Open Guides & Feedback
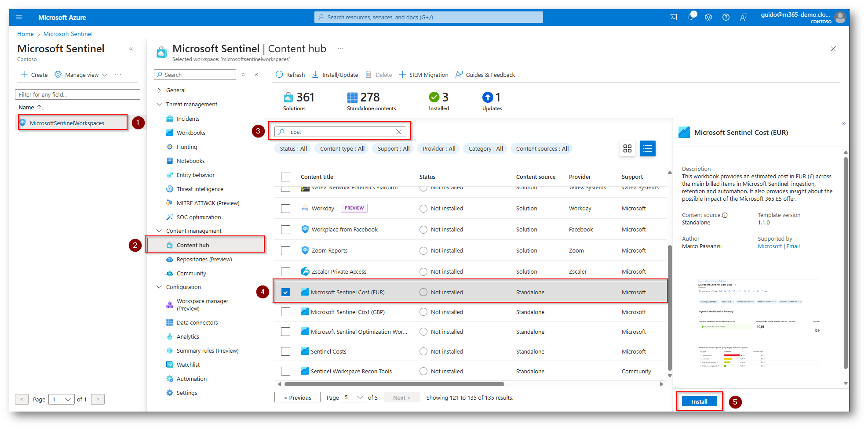The width and height of the screenshot is (868, 430). 485,75
